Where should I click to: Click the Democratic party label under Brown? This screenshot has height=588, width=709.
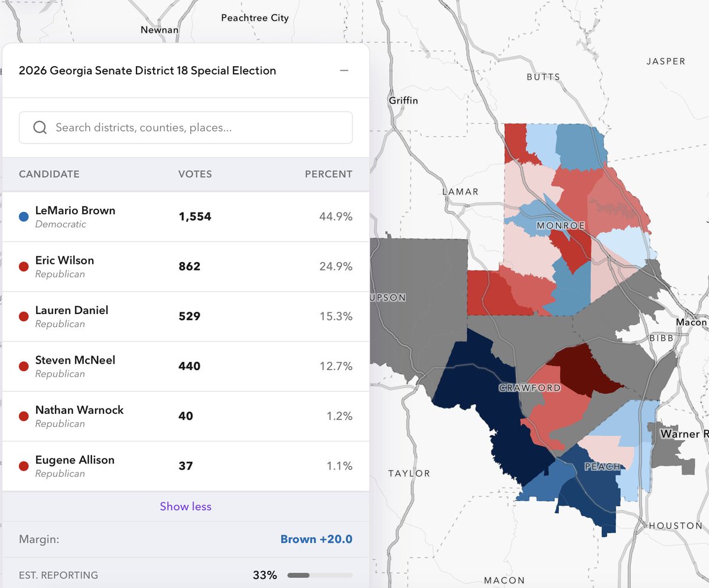[60, 224]
